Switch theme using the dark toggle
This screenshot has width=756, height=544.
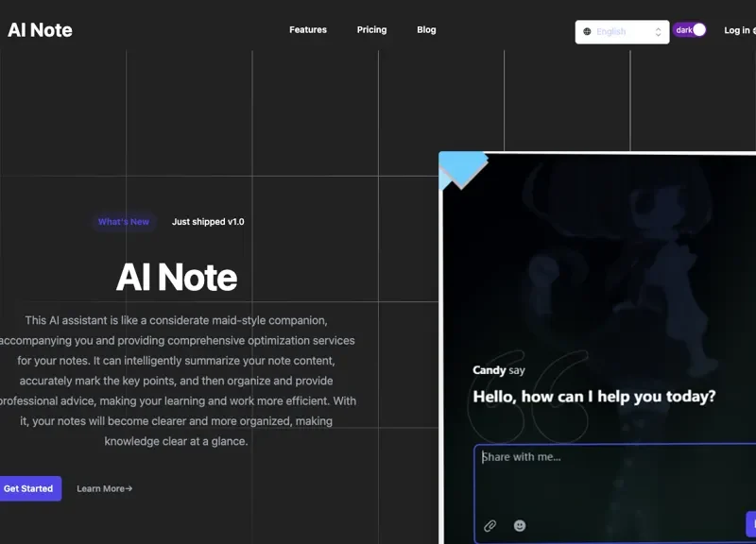click(x=689, y=29)
